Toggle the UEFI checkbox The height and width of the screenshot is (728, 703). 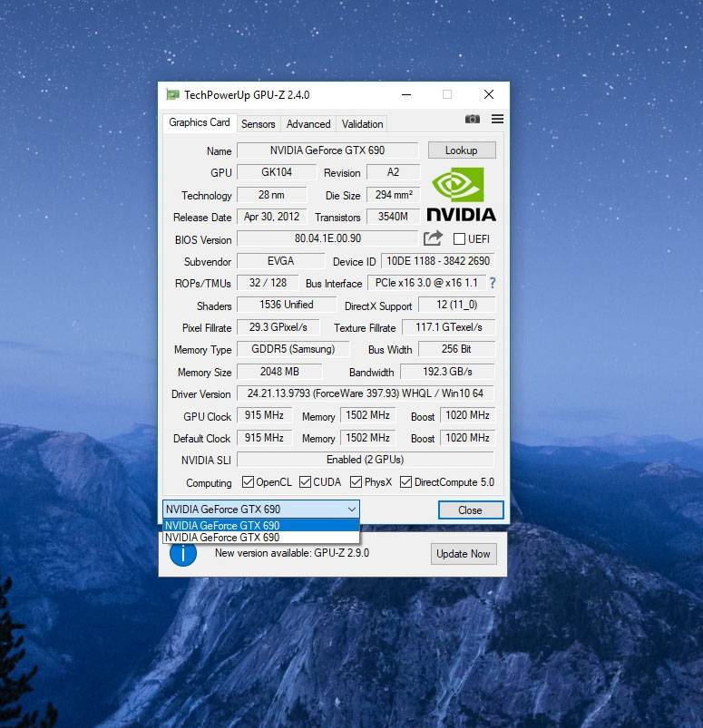click(x=459, y=238)
